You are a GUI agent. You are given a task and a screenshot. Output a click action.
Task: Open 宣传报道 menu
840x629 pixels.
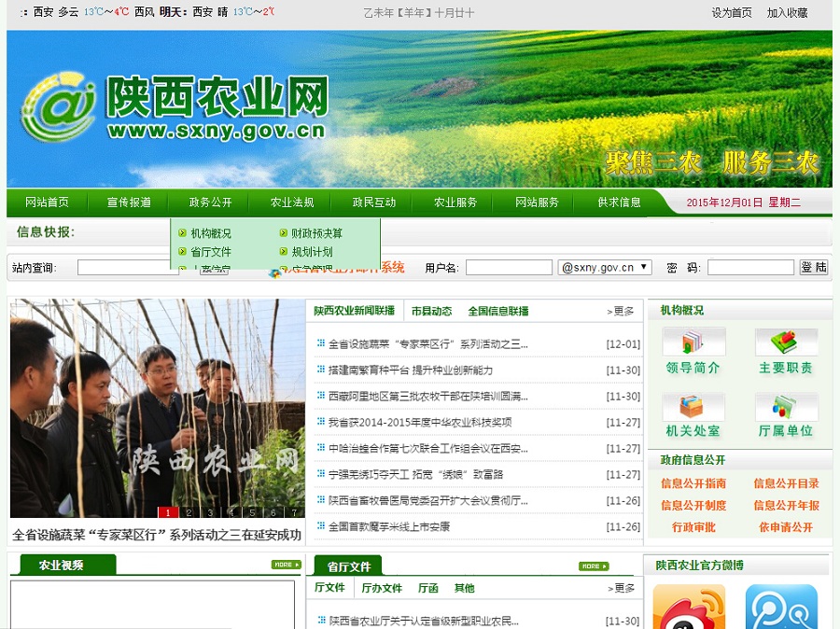129,202
